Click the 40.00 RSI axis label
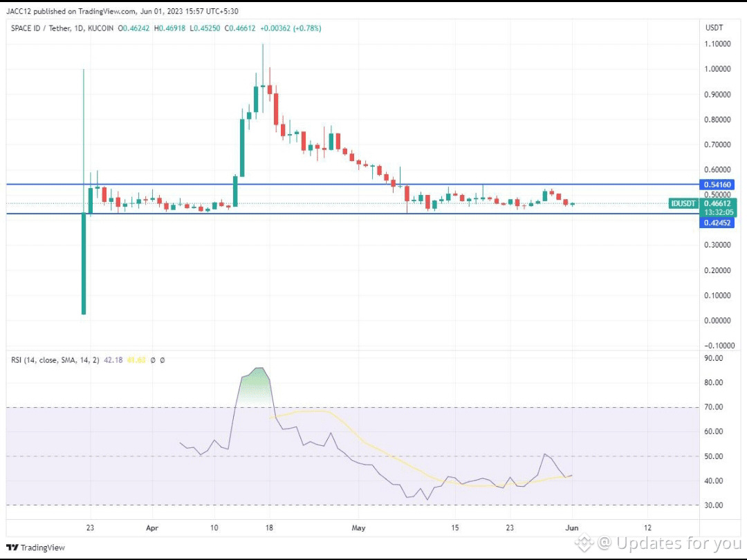Screen dimensions: 747x560 [x=714, y=481]
